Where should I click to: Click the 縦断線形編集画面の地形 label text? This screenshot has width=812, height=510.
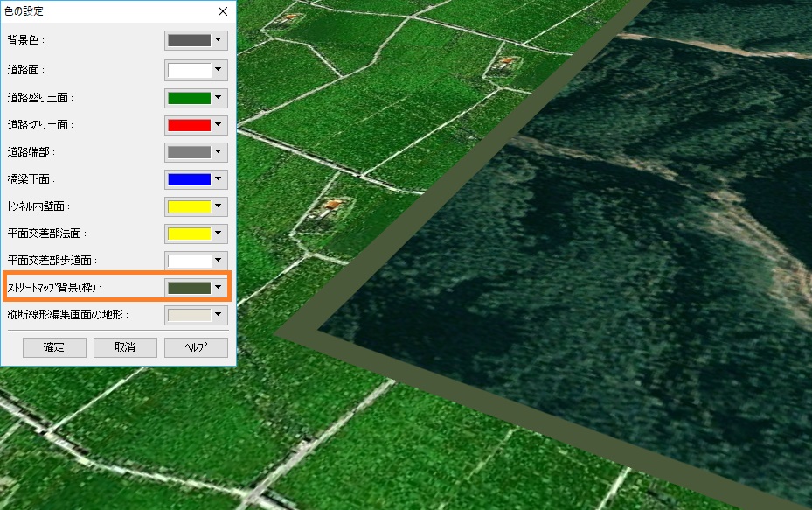[68, 315]
